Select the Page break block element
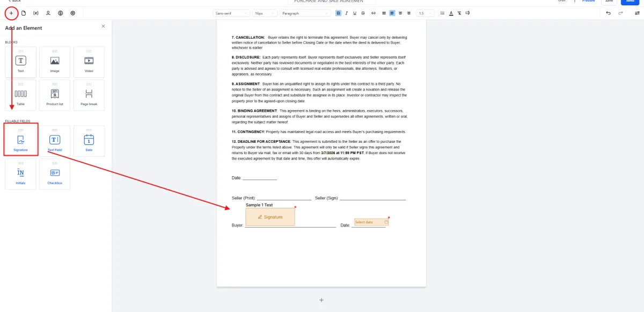The width and height of the screenshot is (644, 312). (89, 95)
